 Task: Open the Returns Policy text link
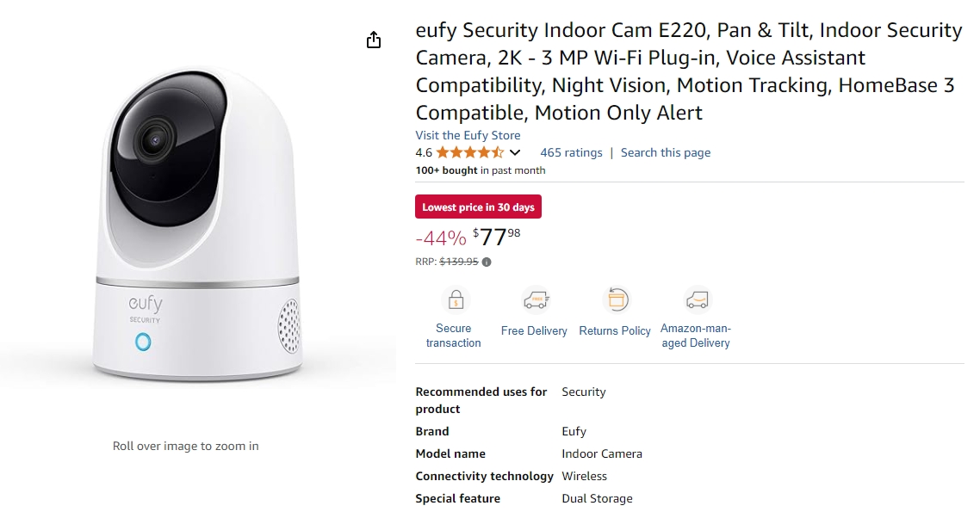(x=614, y=331)
